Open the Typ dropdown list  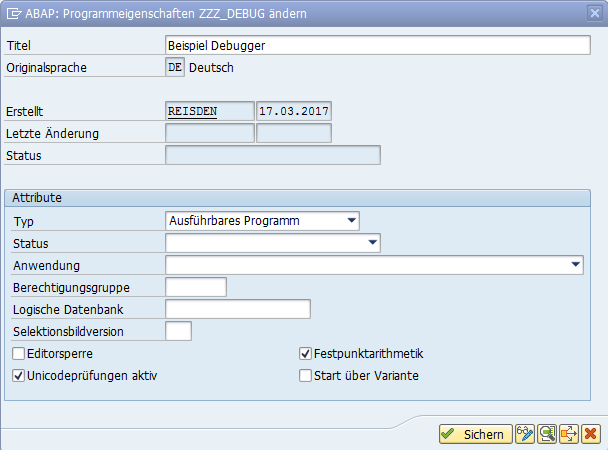351,221
